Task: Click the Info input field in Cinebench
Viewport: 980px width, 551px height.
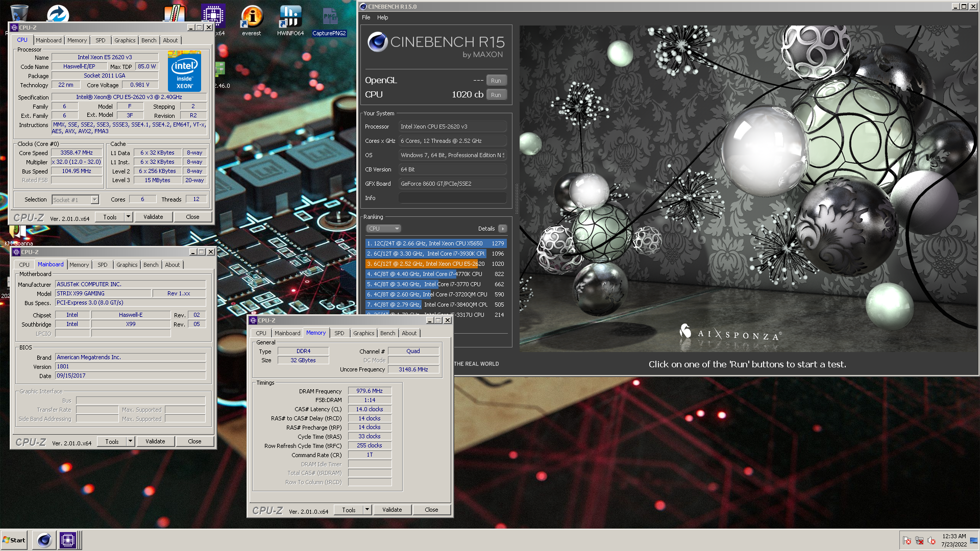Action: pos(452,198)
